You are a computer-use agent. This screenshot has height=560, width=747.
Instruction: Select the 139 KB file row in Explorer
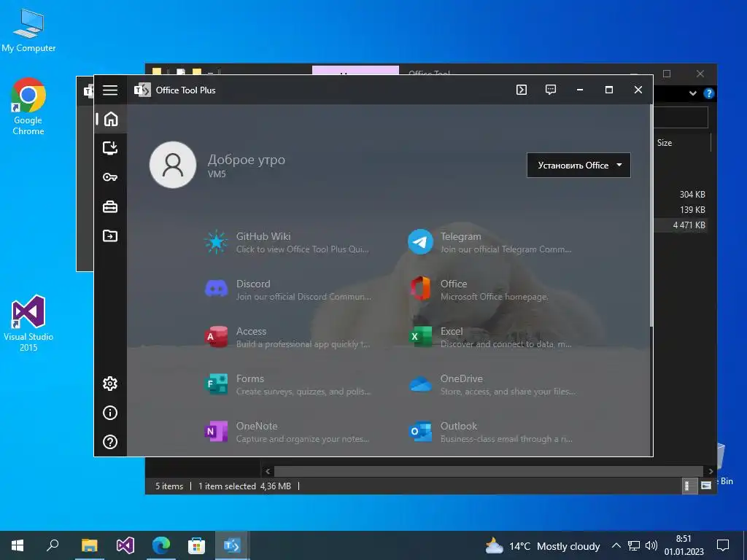tap(681, 209)
